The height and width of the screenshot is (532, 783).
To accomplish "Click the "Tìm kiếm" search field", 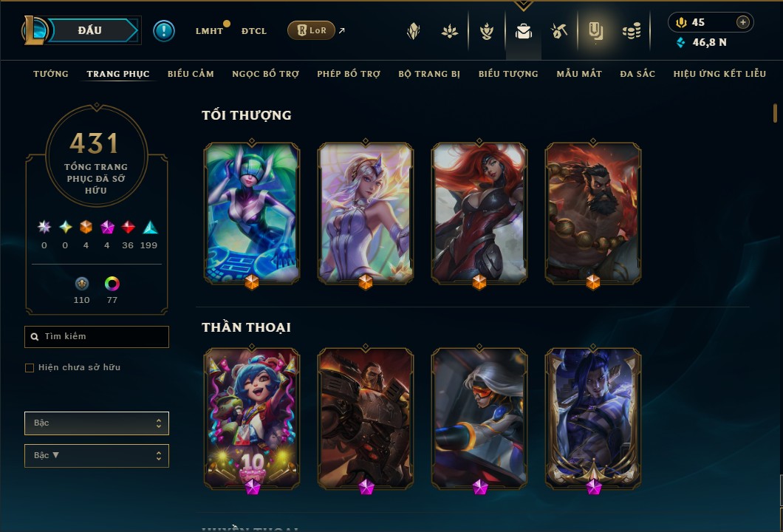I will pyautogui.click(x=96, y=337).
